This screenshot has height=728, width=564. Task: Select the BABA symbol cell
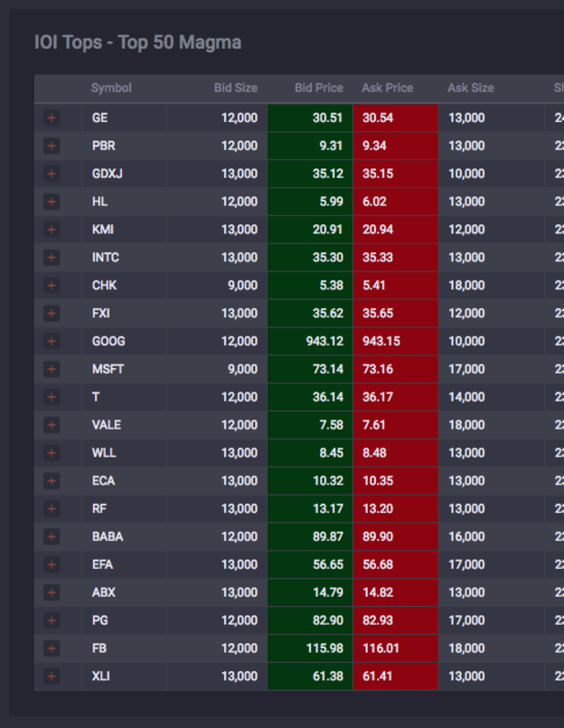click(124, 536)
